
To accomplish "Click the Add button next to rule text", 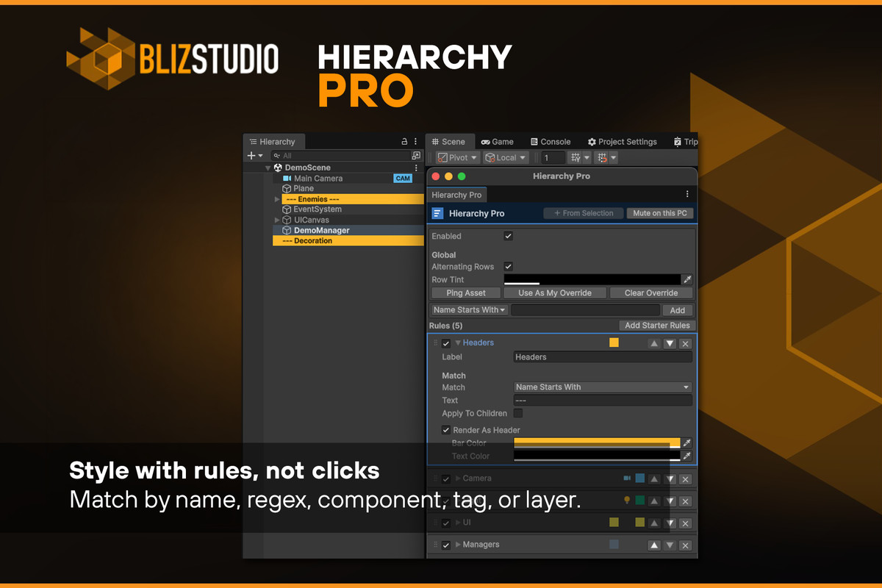I will coord(678,310).
